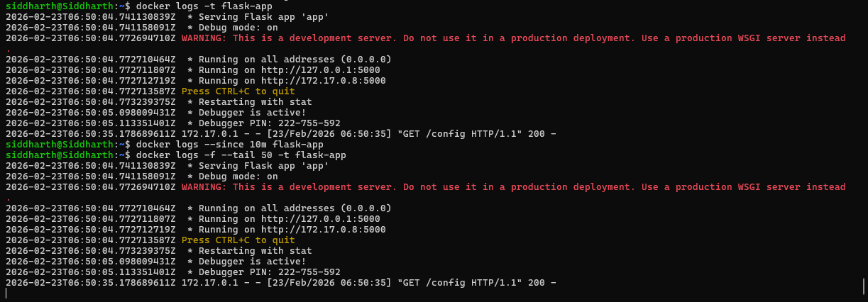Click the scrollbar thumb at the right edge
The image size is (868, 302).
862,286
